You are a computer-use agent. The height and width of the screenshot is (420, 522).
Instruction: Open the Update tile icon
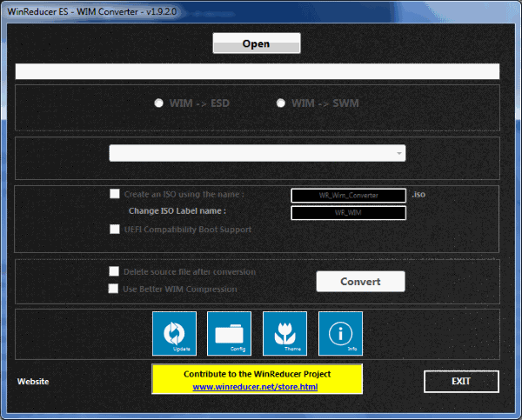click(174, 333)
